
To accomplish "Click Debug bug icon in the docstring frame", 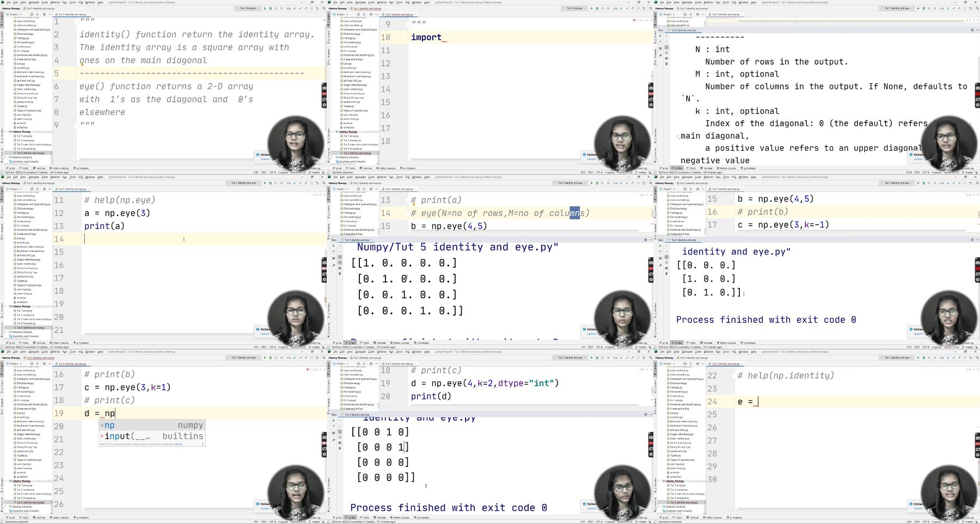I will [x=270, y=8].
